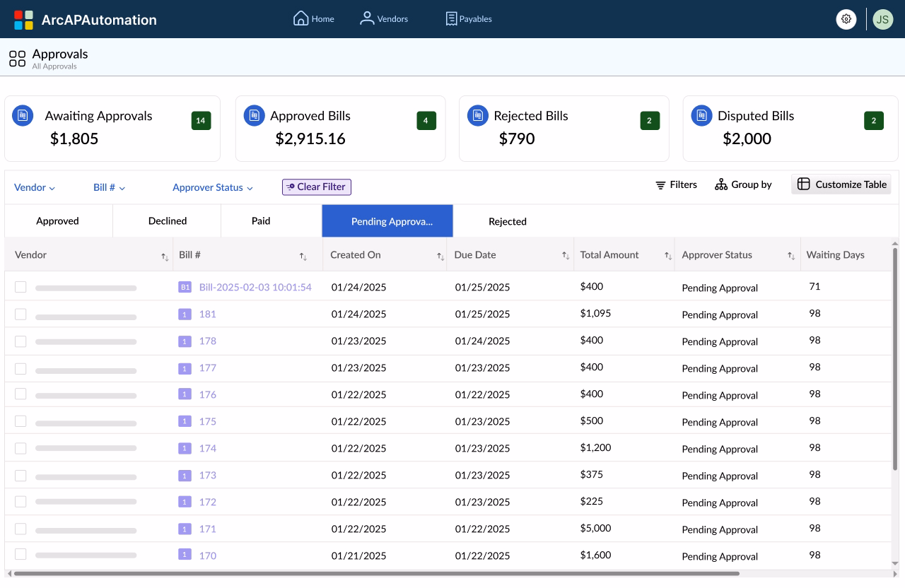
Task: Click the badge icon next to bill 178
Action: pyautogui.click(x=185, y=341)
